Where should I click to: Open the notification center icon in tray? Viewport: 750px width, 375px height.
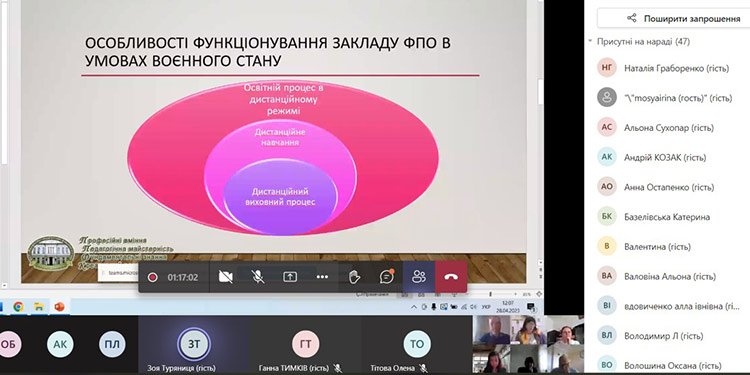tap(530, 307)
